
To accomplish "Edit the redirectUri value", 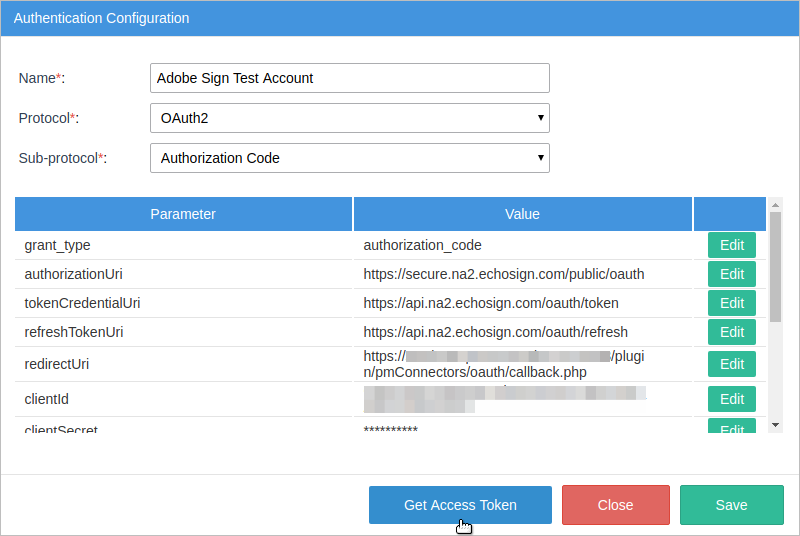I will [x=731, y=364].
